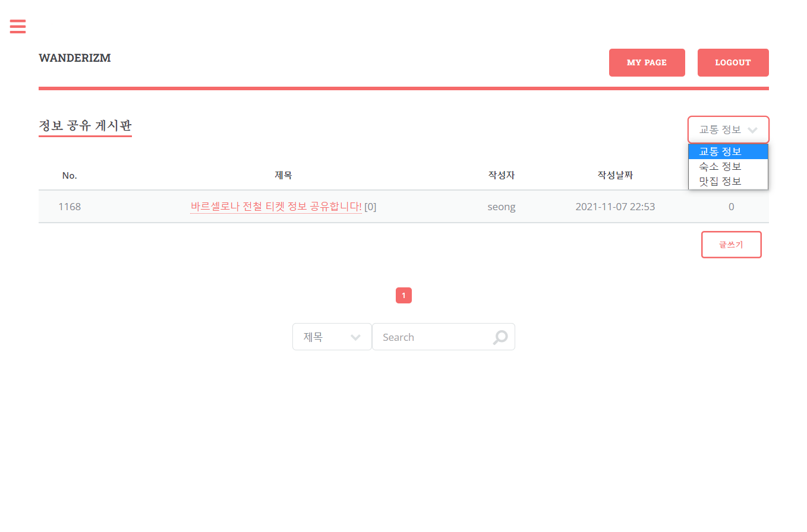Collapse the 교통 정보 category dropdown
The width and height of the screenshot is (807, 532).
click(729, 129)
